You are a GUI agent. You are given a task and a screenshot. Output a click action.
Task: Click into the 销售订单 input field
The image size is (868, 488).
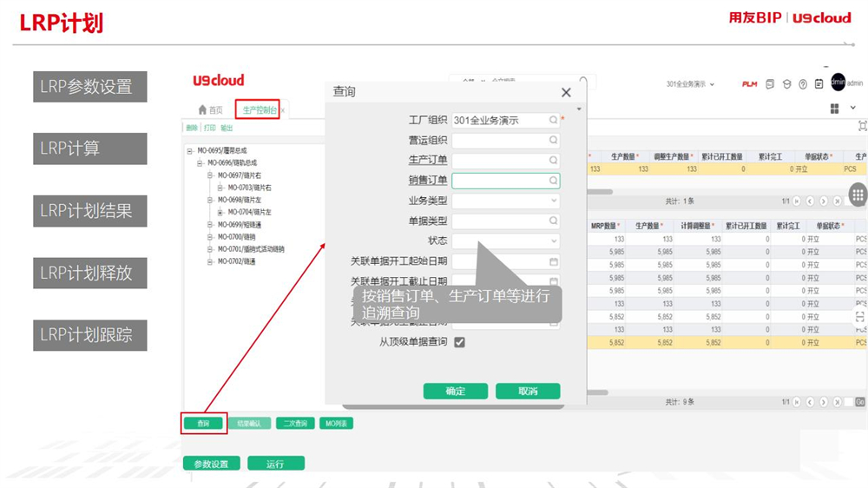pyautogui.click(x=505, y=181)
